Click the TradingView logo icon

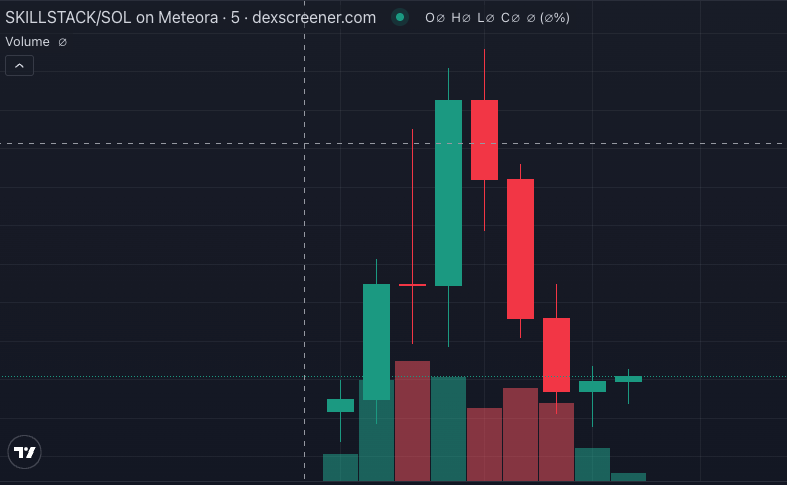click(24, 452)
